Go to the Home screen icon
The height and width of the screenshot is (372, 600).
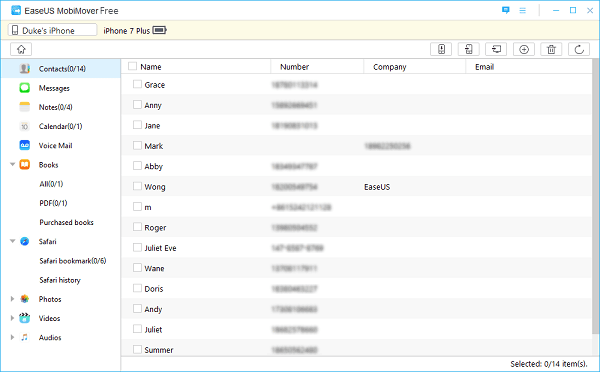[21, 49]
